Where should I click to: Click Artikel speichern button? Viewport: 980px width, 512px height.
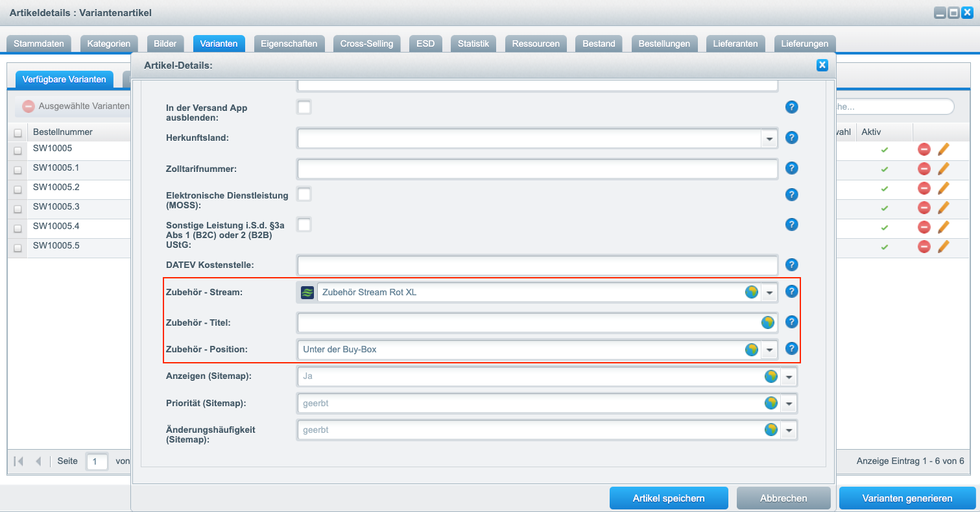pyautogui.click(x=669, y=498)
